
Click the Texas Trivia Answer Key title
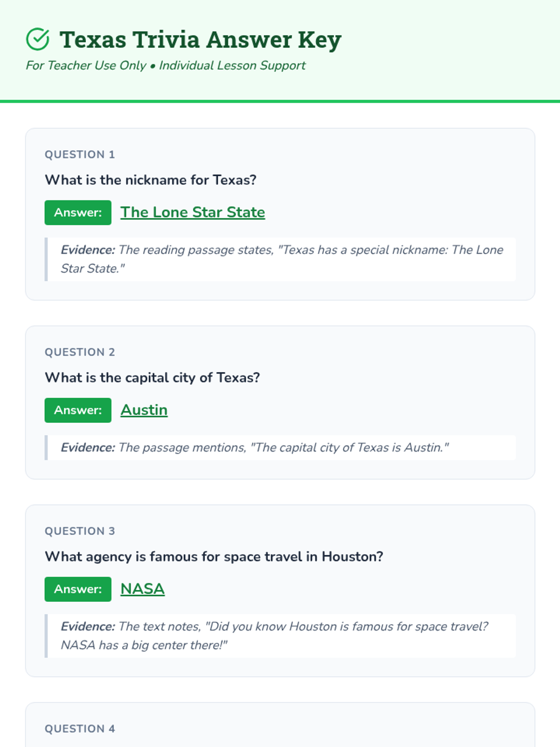click(200, 40)
